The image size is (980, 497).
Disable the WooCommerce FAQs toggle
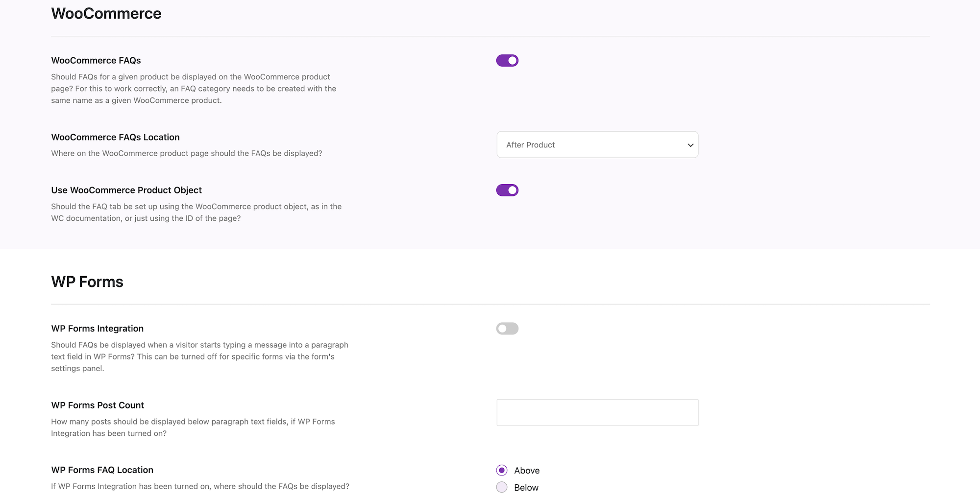(507, 61)
